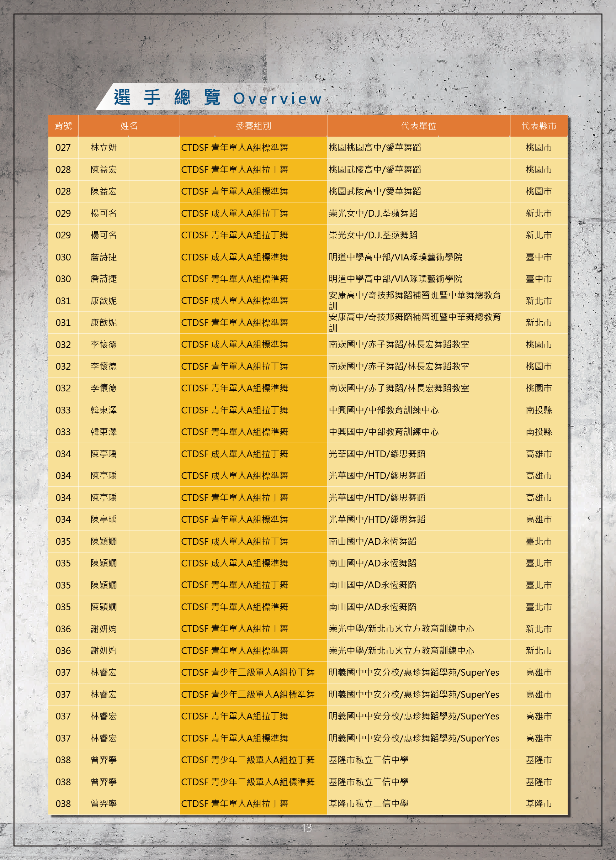616x860 pixels.
Task: Click the page number 13
Action: click(x=307, y=828)
